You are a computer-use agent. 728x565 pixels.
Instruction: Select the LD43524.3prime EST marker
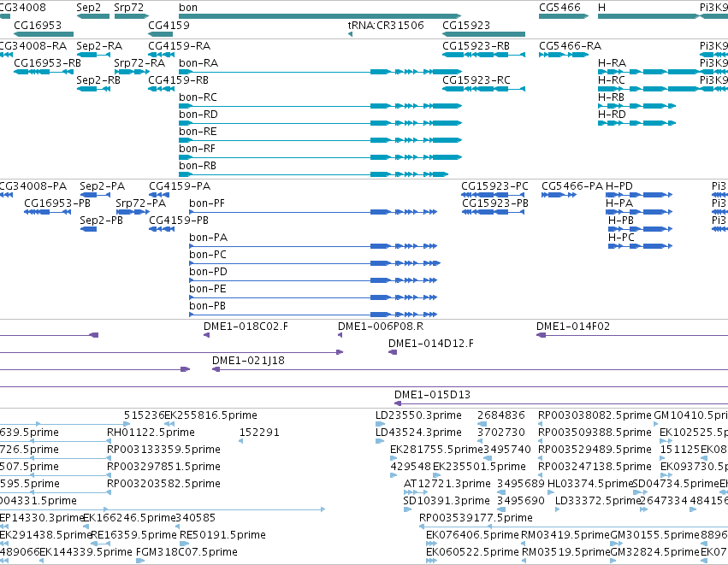click(380, 441)
